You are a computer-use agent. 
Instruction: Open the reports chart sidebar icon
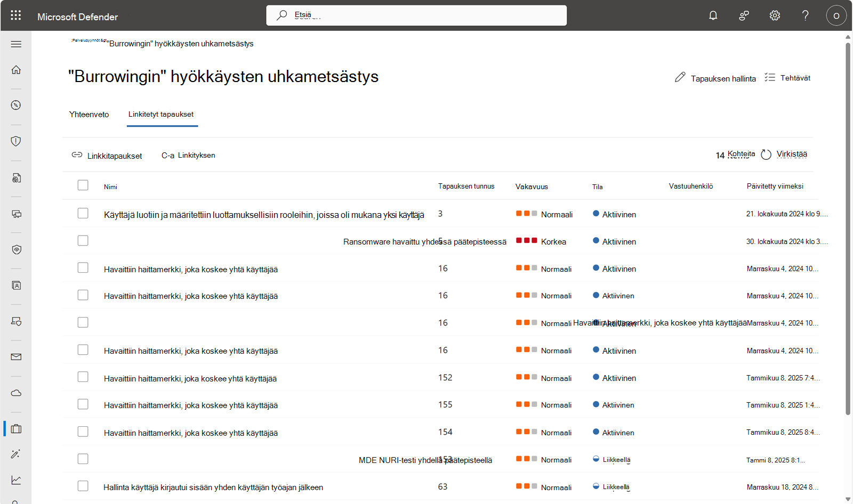click(x=16, y=480)
